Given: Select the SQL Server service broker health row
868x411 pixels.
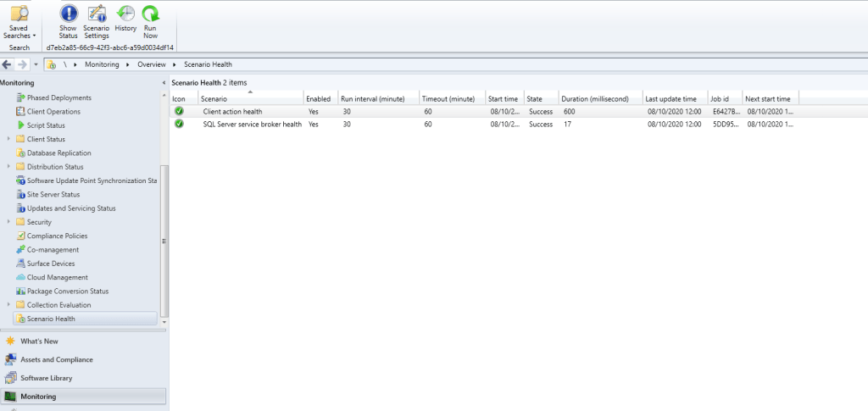Looking at the screenshot, I should (x=252, y=125).
